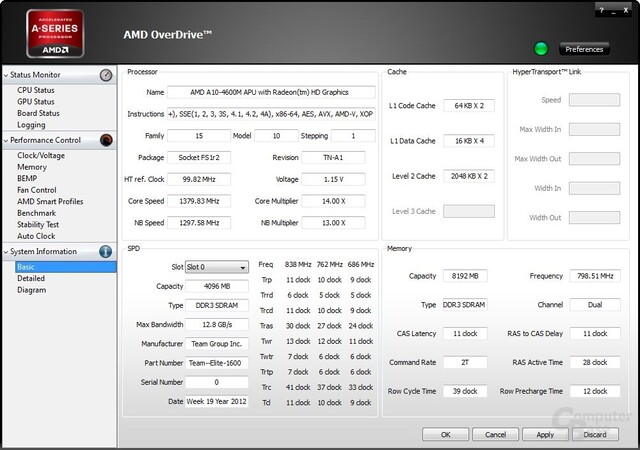The width and height of the screenshot is (640, 450).
Task: Go to Memory under Performance Control
Action: pyautogui.click(x=32, y=167)
